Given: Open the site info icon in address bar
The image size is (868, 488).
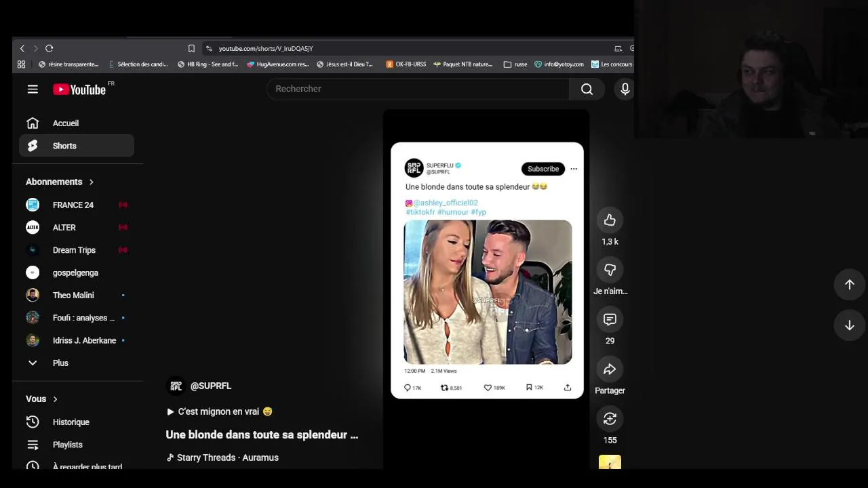Looking at the screenshot, I should 209,48.
